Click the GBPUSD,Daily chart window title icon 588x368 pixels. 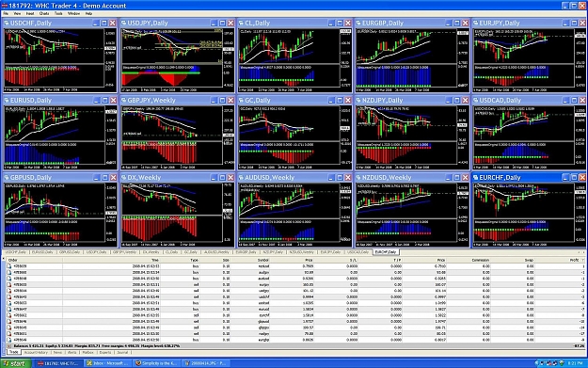point(7,178)
